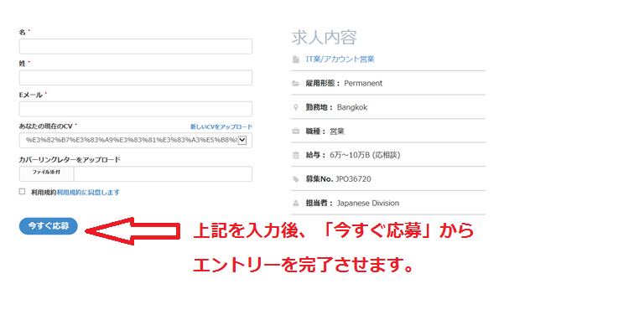
Task: Click the person icon beside 担当者
Action: (296, 203)
